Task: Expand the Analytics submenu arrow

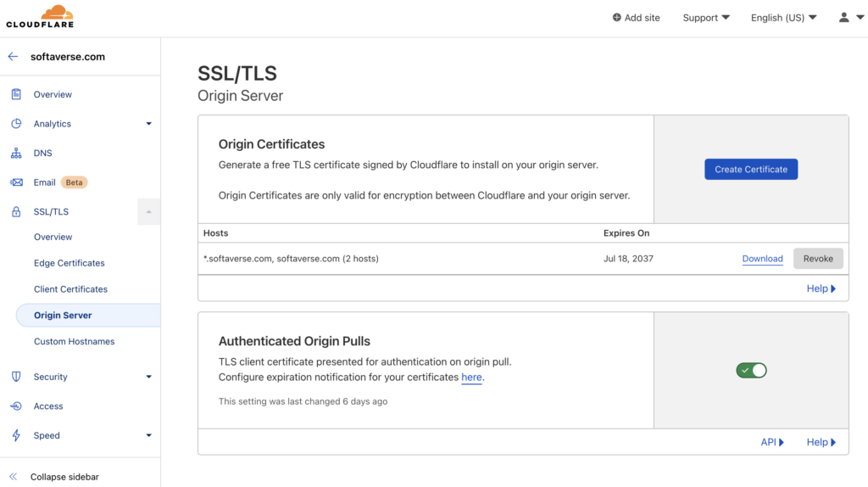Action: [x=148, y=124]
